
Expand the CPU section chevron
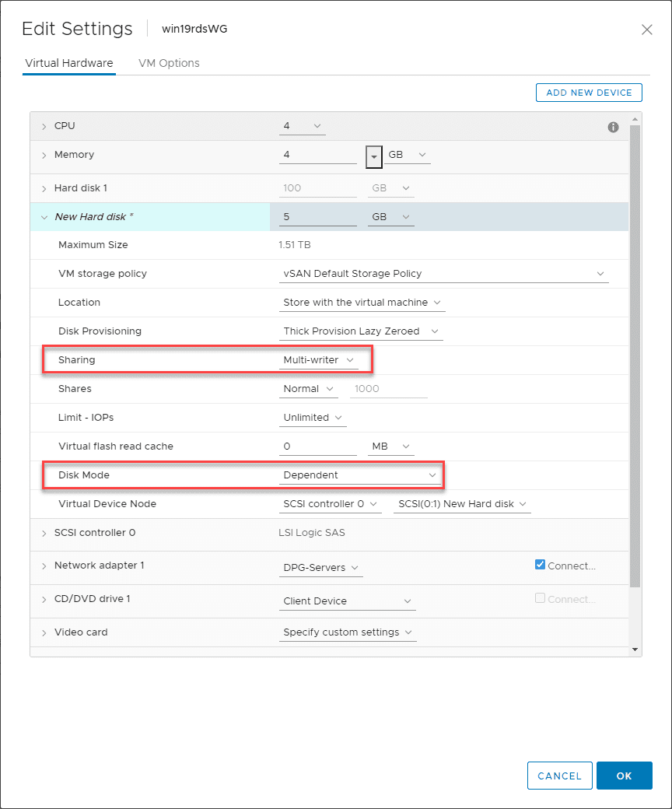pyautogui.click(x=44, y=126)
